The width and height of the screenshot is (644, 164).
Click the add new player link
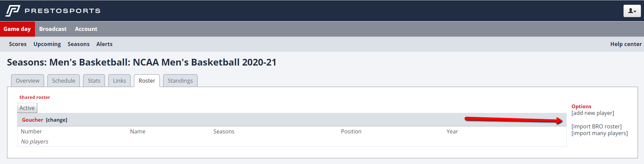click(x=593, y=113)
